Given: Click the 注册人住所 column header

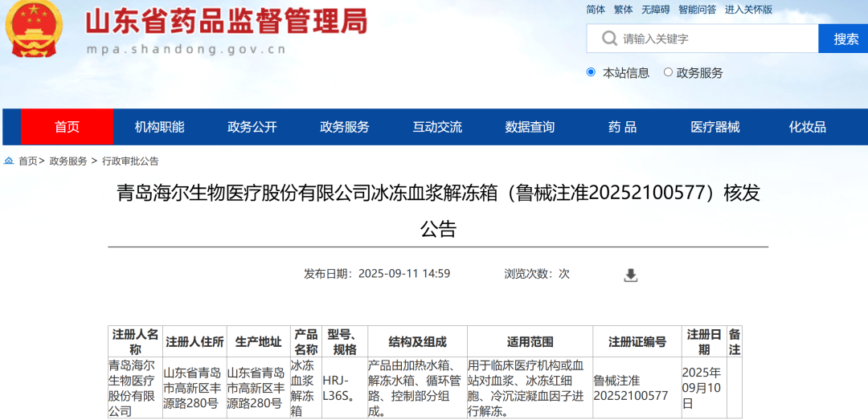Looking at the screenshot, I should [194, 341].
